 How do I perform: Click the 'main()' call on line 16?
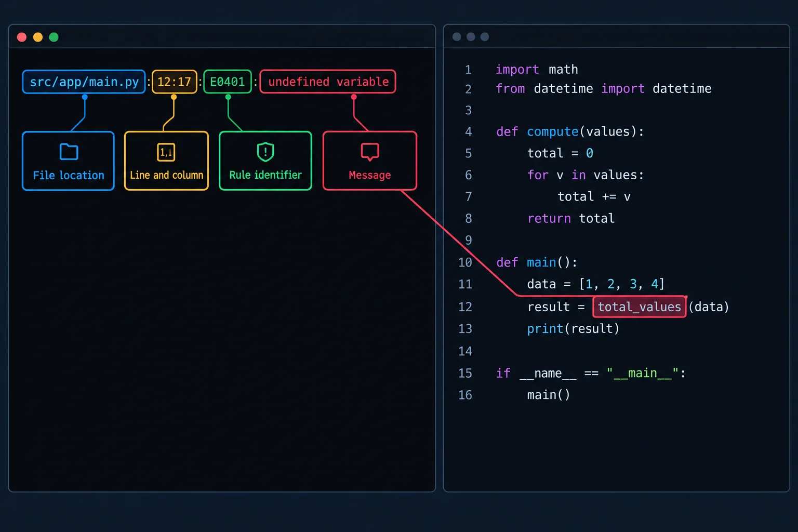point(549,395)
